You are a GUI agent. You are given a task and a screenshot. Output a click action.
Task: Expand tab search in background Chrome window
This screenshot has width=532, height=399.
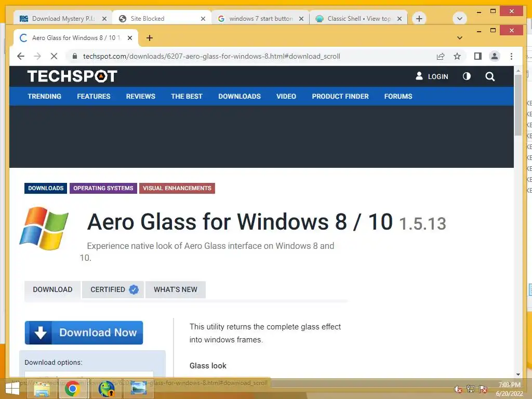tap(460, 18)
